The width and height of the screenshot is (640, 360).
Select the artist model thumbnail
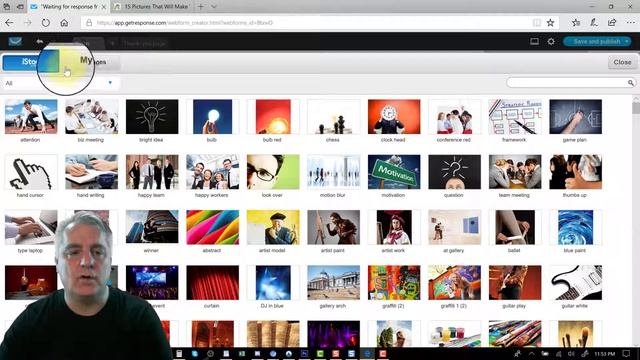click(x=273, y=227)
